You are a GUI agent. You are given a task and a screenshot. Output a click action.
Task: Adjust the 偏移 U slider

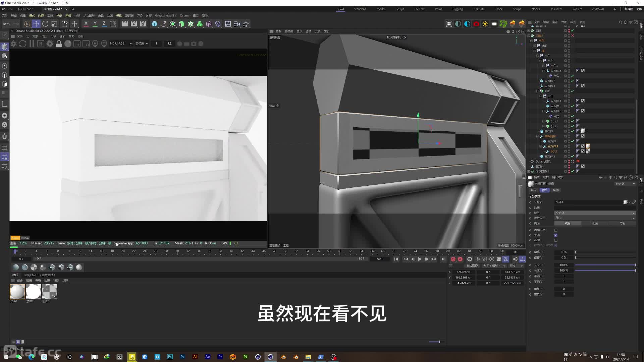click(x=605, y=252)
